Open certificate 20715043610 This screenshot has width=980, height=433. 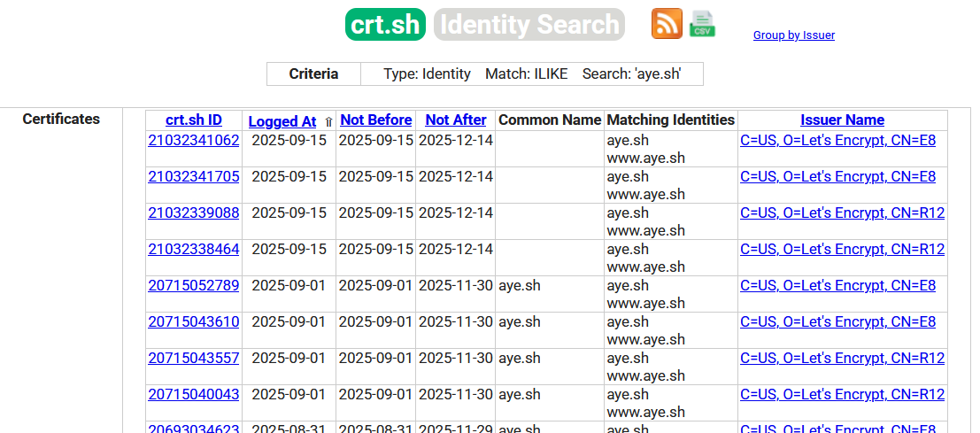(x=194, y=321)
